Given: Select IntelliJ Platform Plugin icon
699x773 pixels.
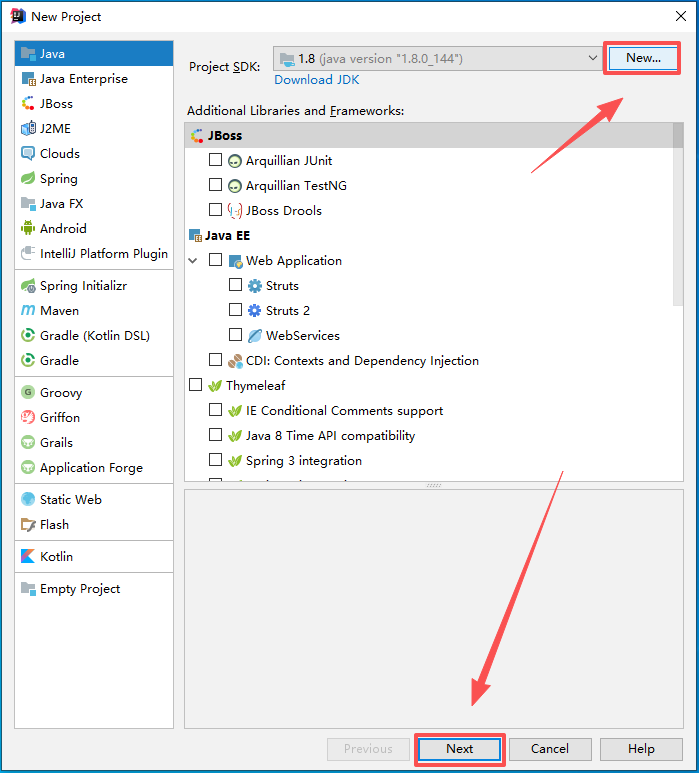Looking at the screenshot, I should tap(28, 253).
